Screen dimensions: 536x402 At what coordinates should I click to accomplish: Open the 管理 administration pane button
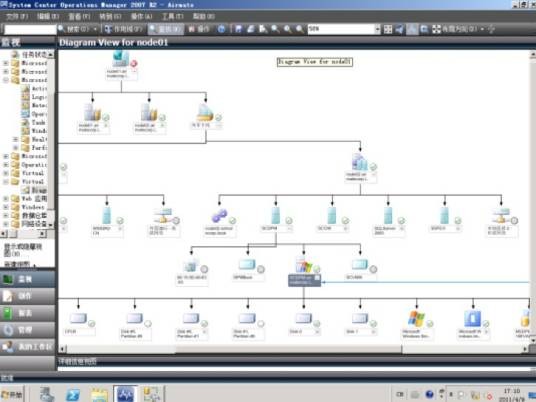[x=27, y=330]
